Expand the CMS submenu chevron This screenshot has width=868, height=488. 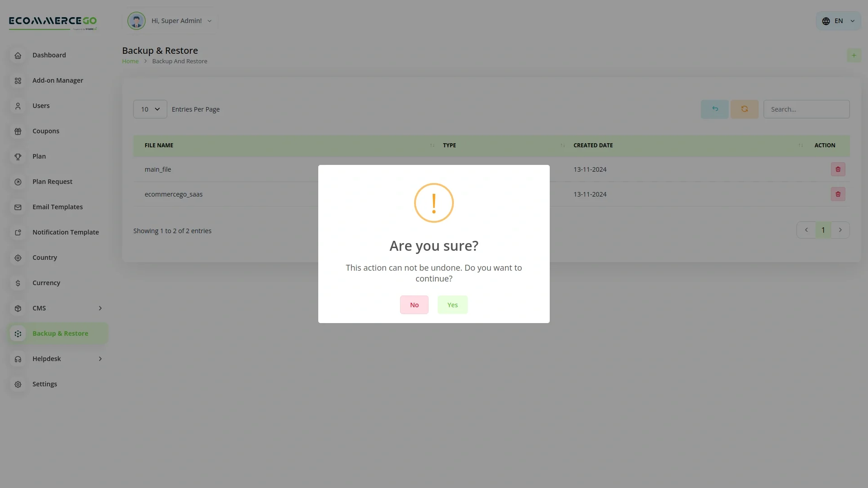tap(100, 308)
